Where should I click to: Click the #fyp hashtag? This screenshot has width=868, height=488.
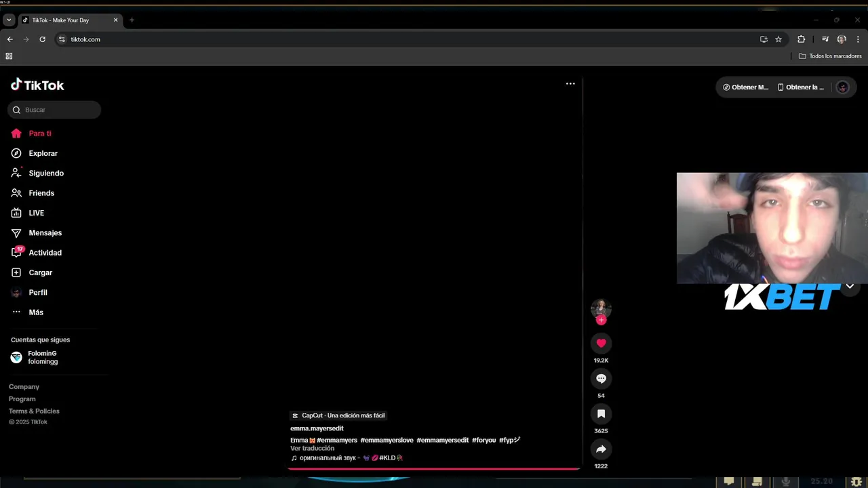tap(509, 441)
